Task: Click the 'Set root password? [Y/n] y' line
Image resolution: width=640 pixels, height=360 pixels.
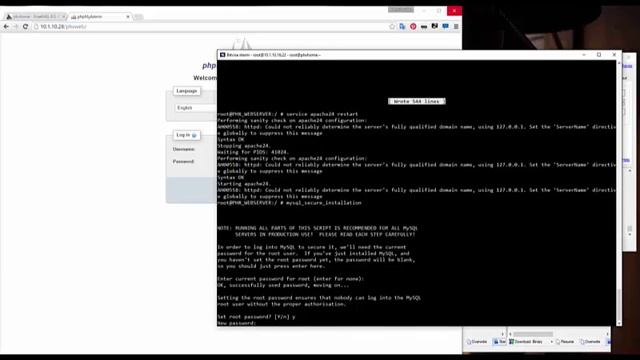Action: coord(256,317)
